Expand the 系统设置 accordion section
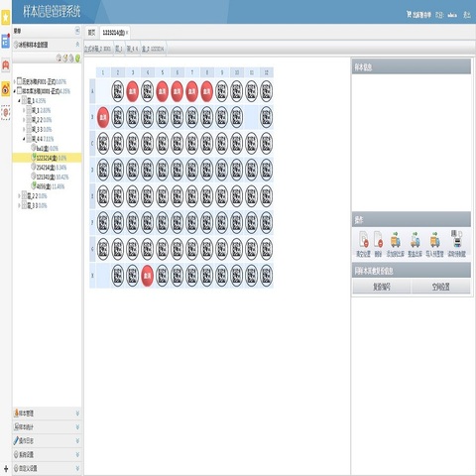The image size is (476, 476). pos(47,454)
